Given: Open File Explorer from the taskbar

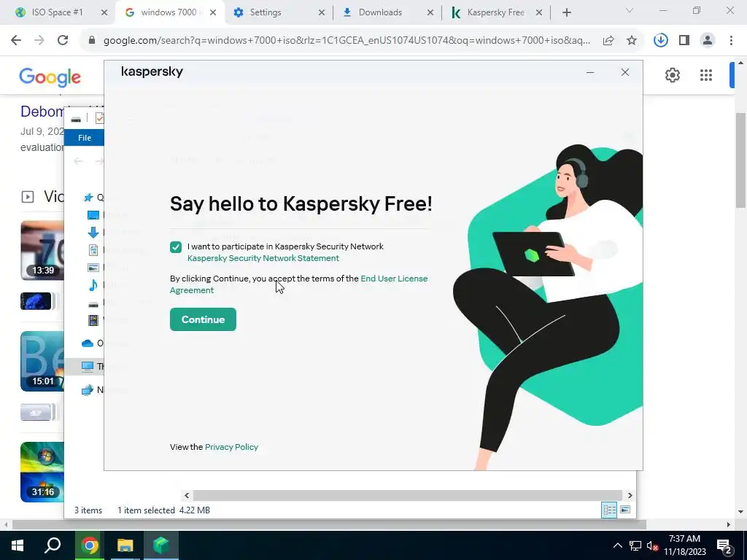Looking at the screenshot, I should (125, 545).
